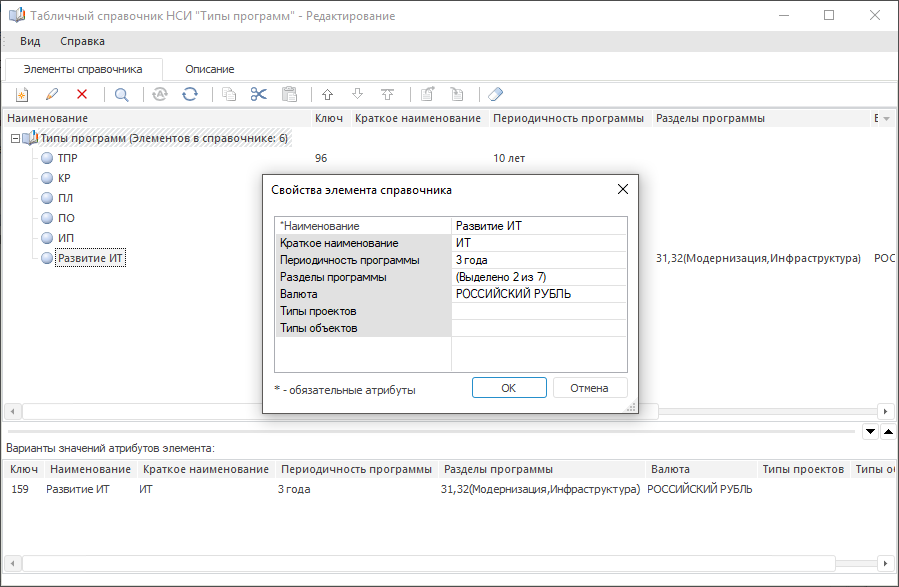
Task: Select the Развитие ИТ tree element
Action: pyautogui.click(x=90, y=258)
